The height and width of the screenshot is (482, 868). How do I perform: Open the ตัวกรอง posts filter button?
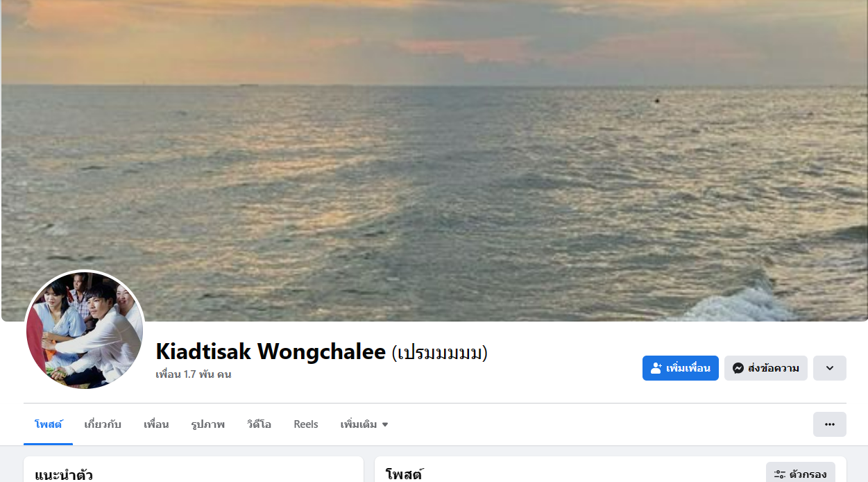point(801,474)
